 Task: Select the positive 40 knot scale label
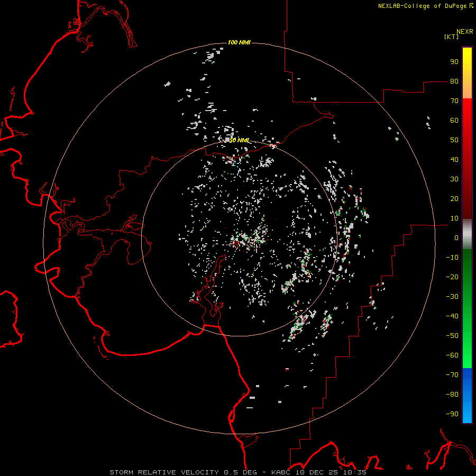tap(454, 159)
